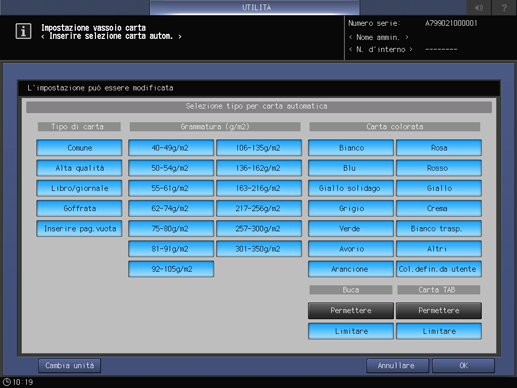Select the 106-135g/m2 weight button

coord(259,148)
